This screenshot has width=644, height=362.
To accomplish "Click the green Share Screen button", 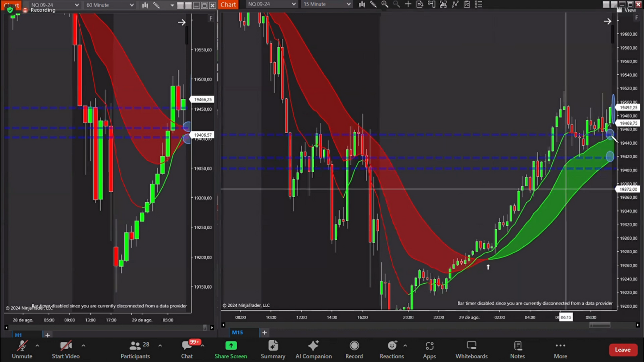I will tap(231, 350).
